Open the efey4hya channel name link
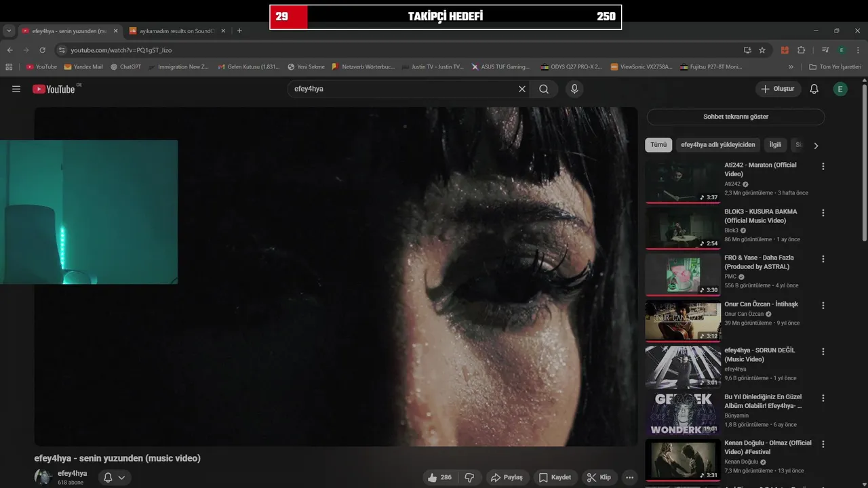Viewport: 868px width, 488px height. tap(73, 473)
